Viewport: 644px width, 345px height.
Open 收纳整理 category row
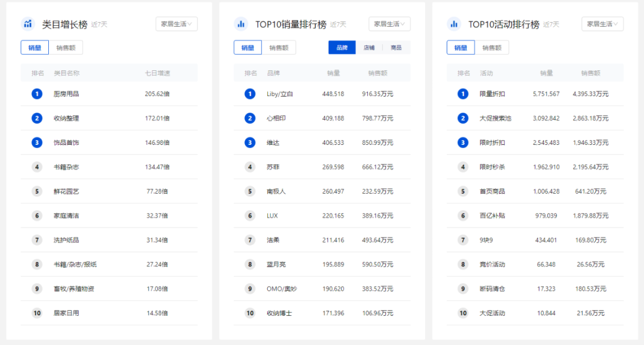pyautogui.click(x=109, y=118)
